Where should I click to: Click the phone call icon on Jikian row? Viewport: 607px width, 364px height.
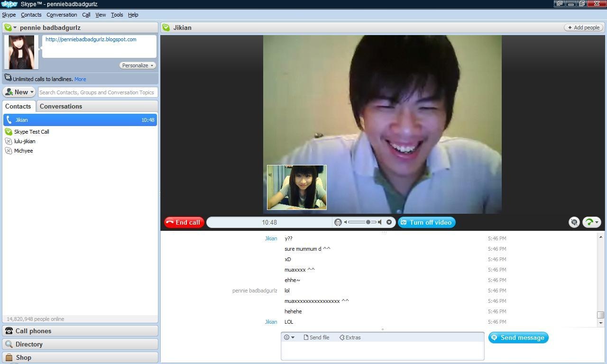click(9, 120)
